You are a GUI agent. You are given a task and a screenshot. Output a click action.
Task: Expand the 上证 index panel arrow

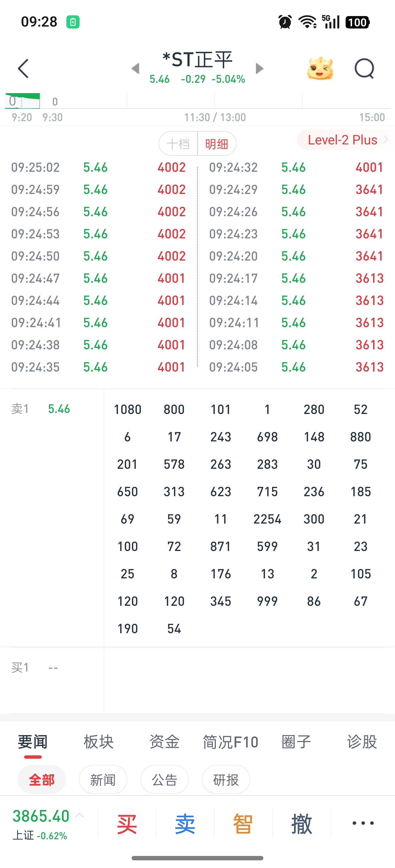80,815
